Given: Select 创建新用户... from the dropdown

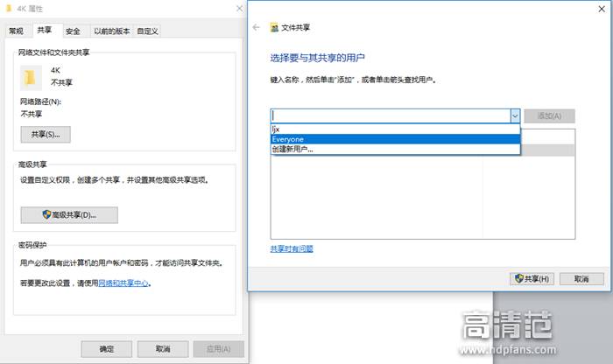Looking at the screenshot, I should click(x=395, y=150).
